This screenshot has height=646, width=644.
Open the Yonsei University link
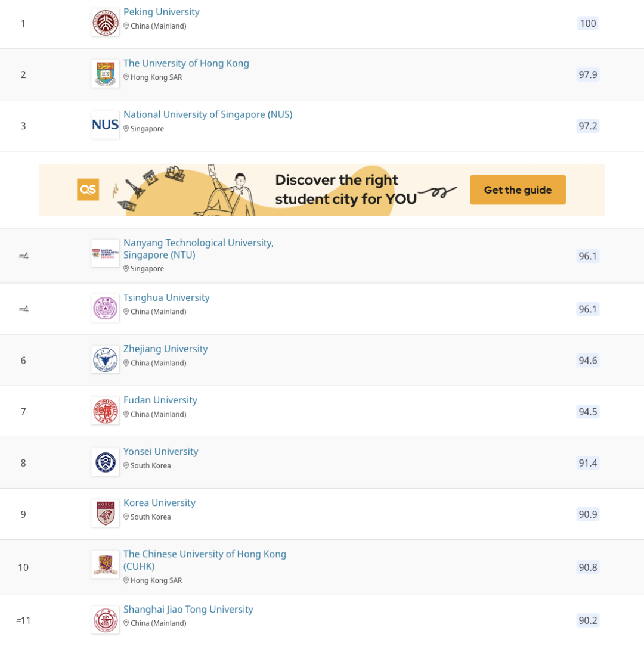point(161,452)
